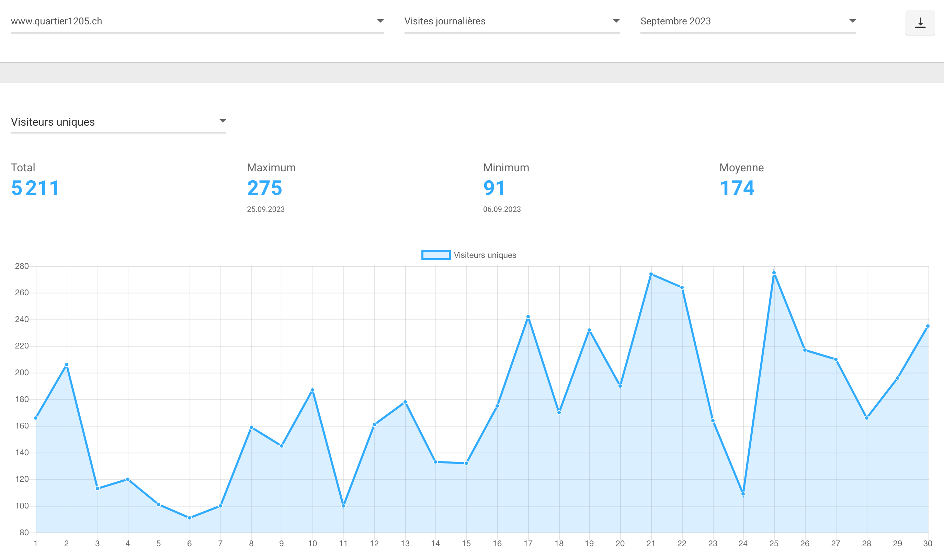The image size is (944, 560).
Task: Click the day 17 data point
Action: click(528, 317)
